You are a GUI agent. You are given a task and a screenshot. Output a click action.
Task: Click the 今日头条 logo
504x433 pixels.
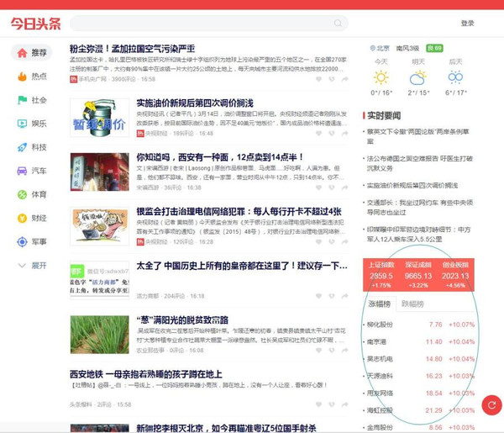coord(35,24)
